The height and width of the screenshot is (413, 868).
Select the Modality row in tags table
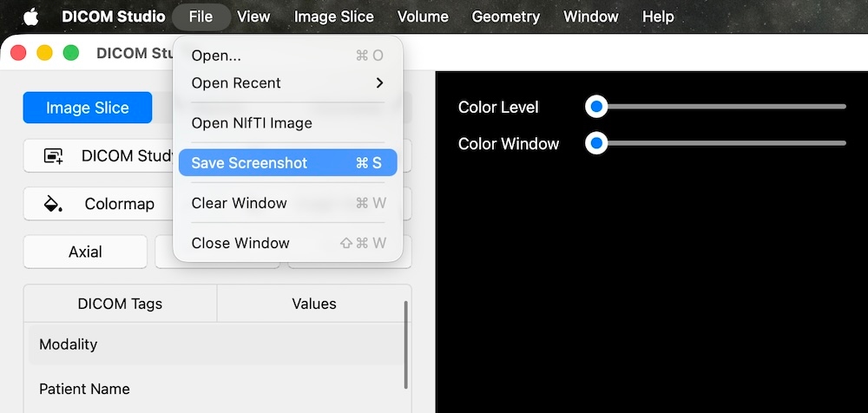[x=217, y=344]
